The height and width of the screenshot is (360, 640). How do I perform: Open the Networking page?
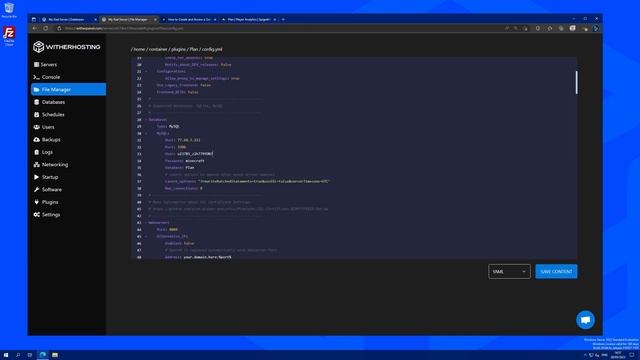[x=68, y=164]
